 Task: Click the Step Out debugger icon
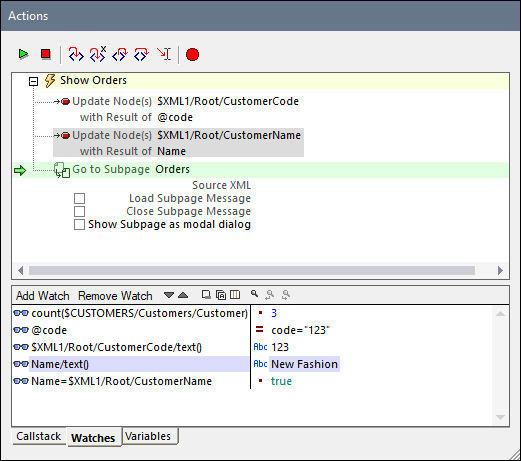120,54
